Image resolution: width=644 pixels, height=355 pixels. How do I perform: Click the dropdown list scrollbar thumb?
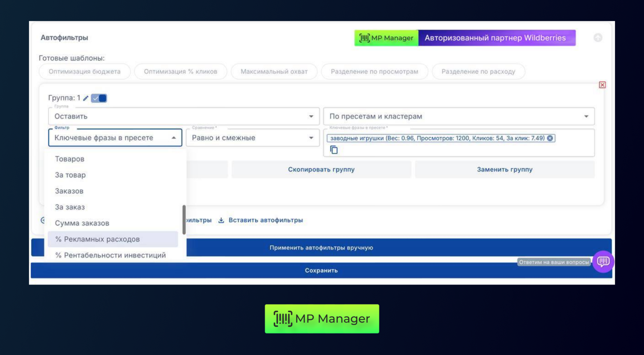184,219
